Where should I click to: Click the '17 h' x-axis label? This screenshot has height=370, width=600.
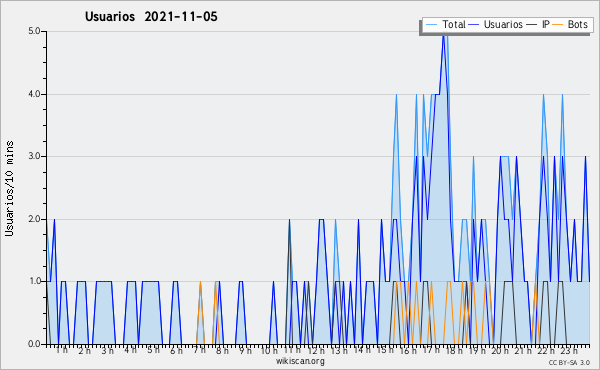pyautogui.click(x=431, y=350)
